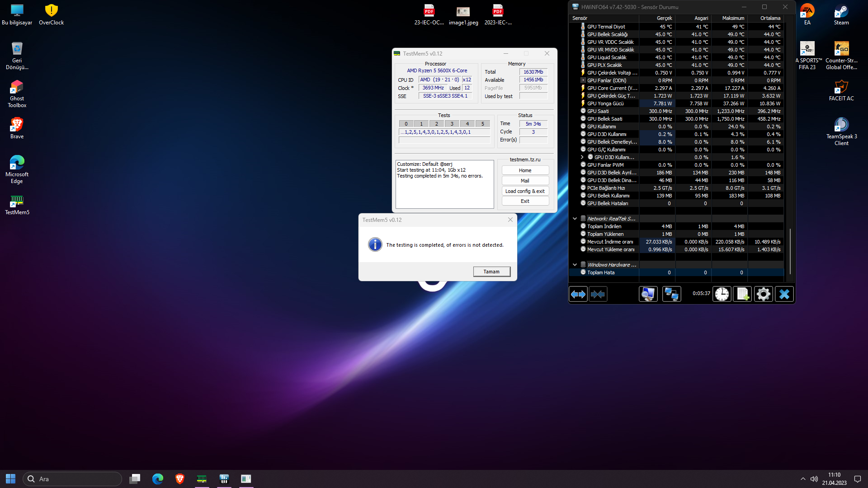Collapse the Windows Hardware sensor group
This screenshot has height=488, width=868.
575,265
